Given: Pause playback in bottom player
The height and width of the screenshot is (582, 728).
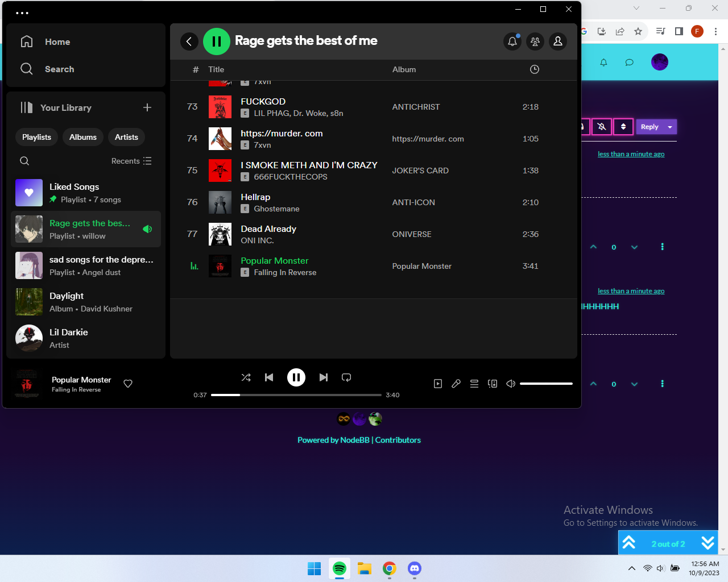Looking at the screenshot, I should click(296, 377).
